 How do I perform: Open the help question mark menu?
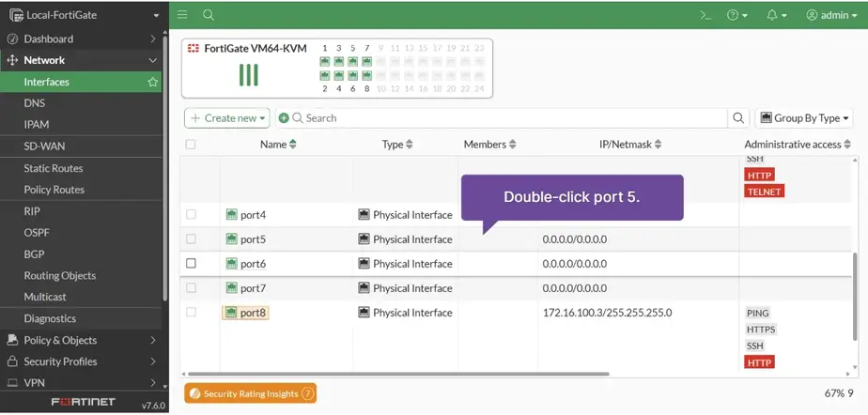[x=736, y=16]
